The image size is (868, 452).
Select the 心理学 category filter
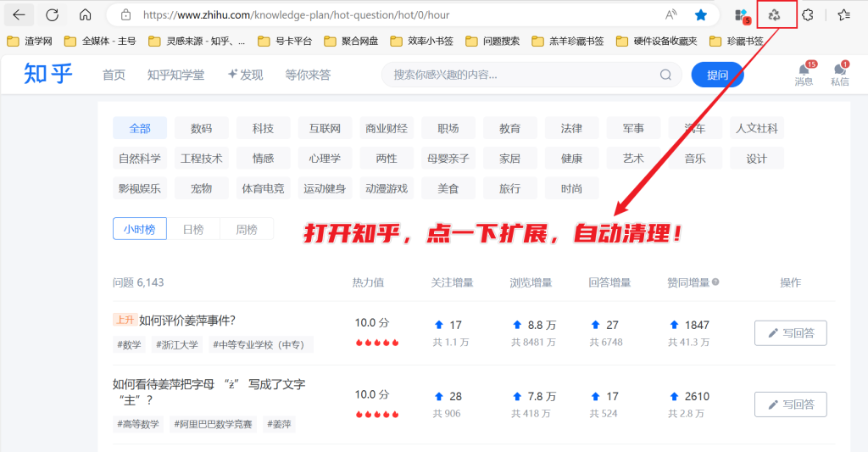tap(325, 159)
